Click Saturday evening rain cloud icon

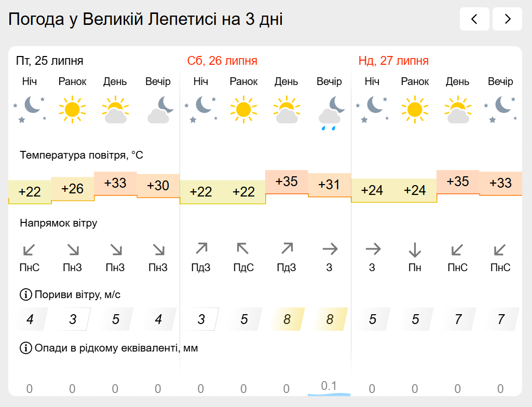tap(330, 113)
